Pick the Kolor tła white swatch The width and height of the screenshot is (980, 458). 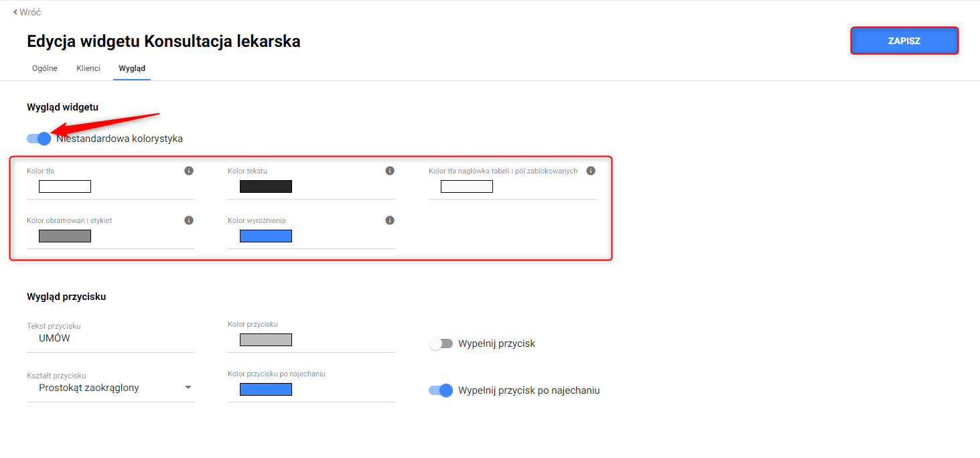(65, 187)
